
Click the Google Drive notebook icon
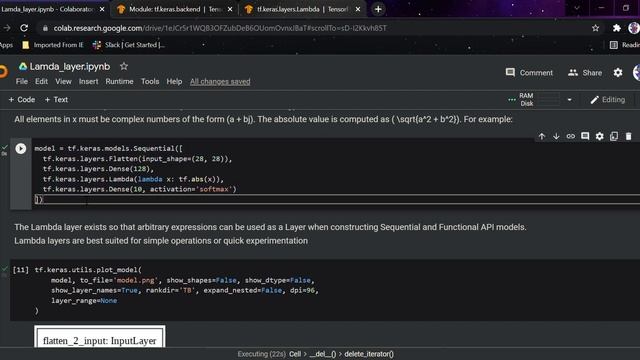(23, 66)
